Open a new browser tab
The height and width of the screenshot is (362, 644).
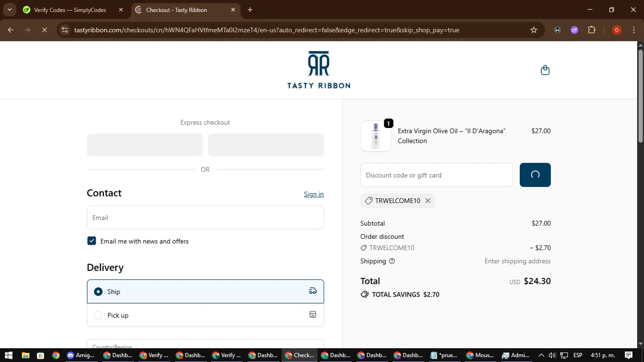(x=250, y=10)
